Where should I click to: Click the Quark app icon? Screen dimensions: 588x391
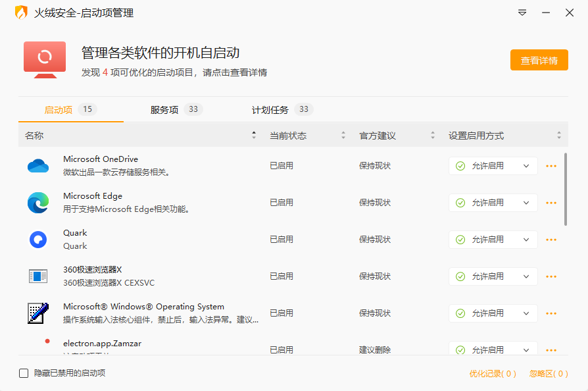tap(38, 240)
